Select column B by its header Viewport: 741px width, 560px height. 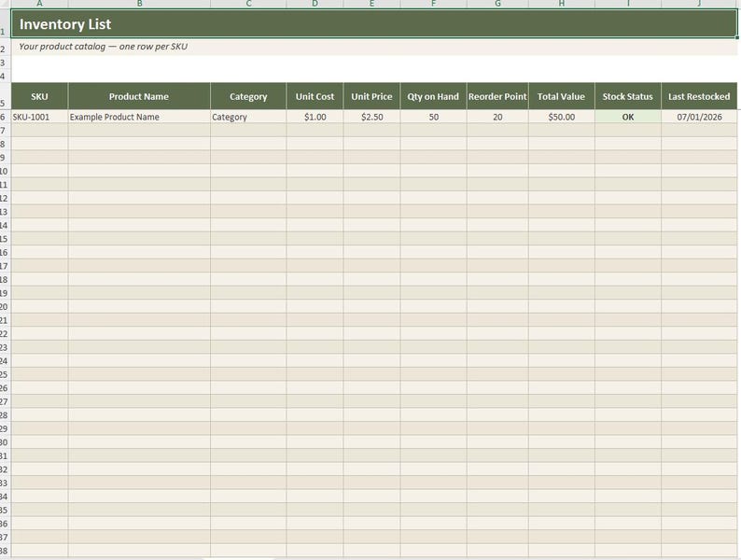139,4
